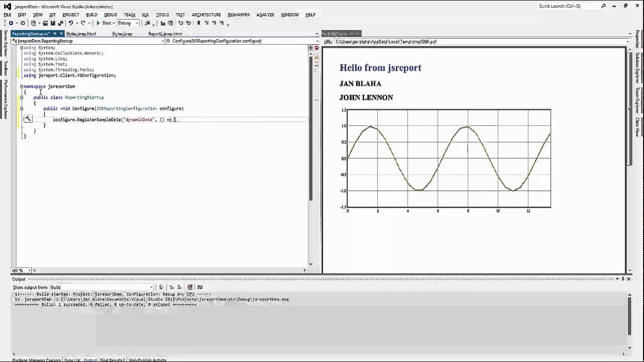This screenshot has width=644, height=362.
Task: Click the Quick Launch search icon
Action: pos(604,6)
